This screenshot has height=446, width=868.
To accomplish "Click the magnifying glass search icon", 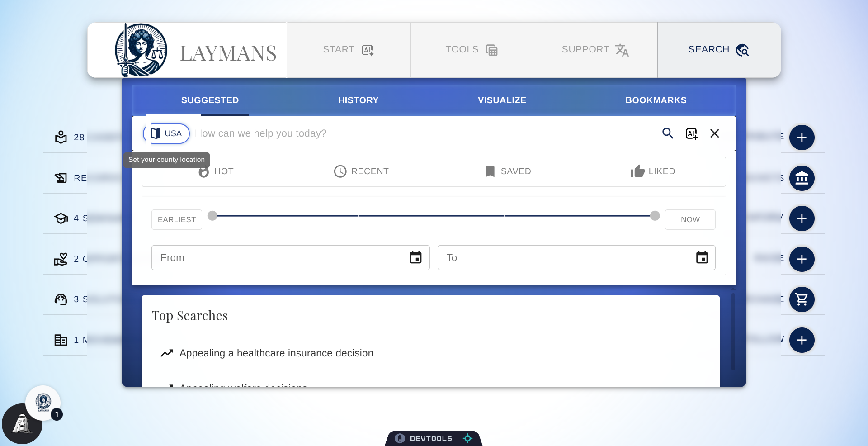I will pyautogui.click(x=668, y=133).
